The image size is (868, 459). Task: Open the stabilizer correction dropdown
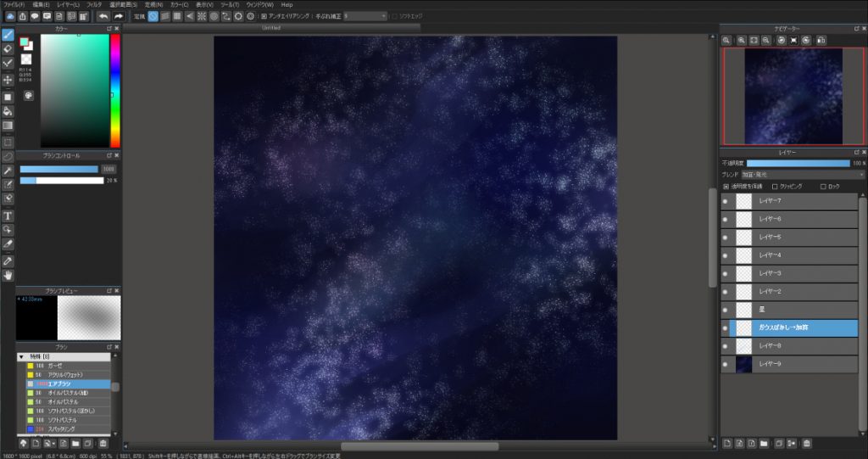click(x=364, y=17)
